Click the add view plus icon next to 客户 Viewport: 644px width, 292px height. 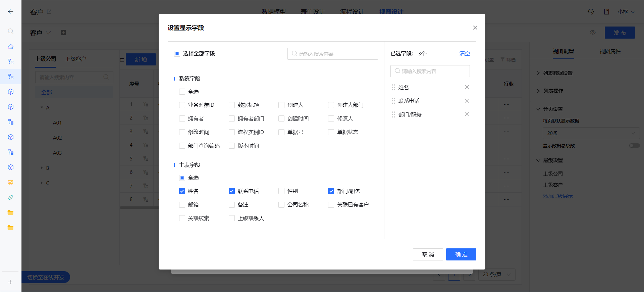tap(63, 33)
